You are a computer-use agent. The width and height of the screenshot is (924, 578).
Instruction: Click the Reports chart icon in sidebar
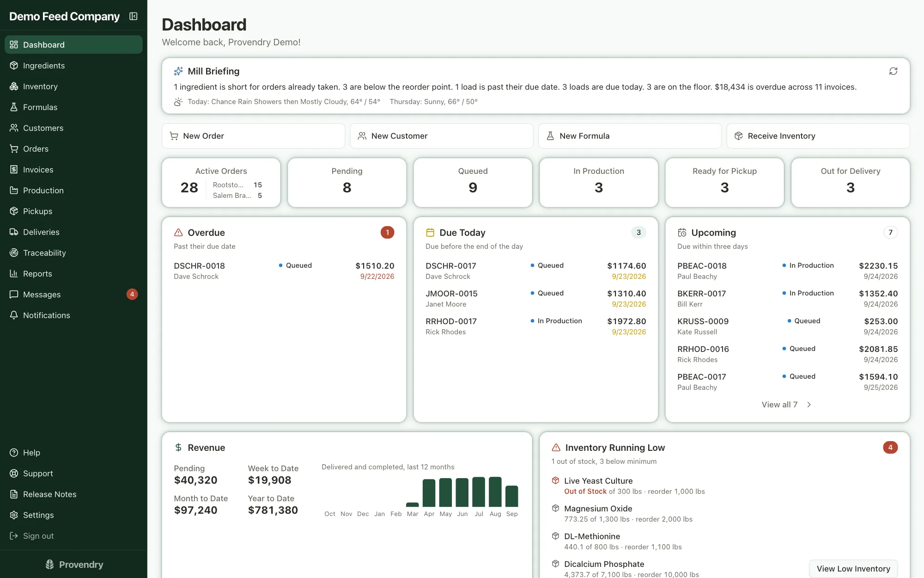pos(14,274)
